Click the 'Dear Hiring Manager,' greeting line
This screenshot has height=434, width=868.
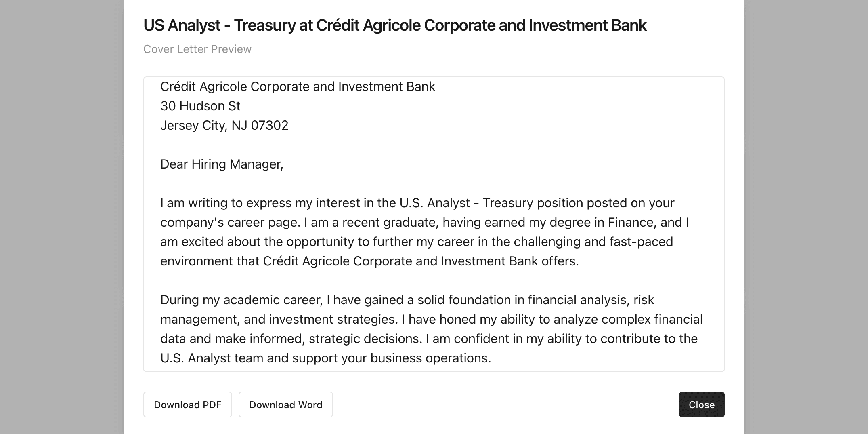pyautogui.click(x=222, y=164)
